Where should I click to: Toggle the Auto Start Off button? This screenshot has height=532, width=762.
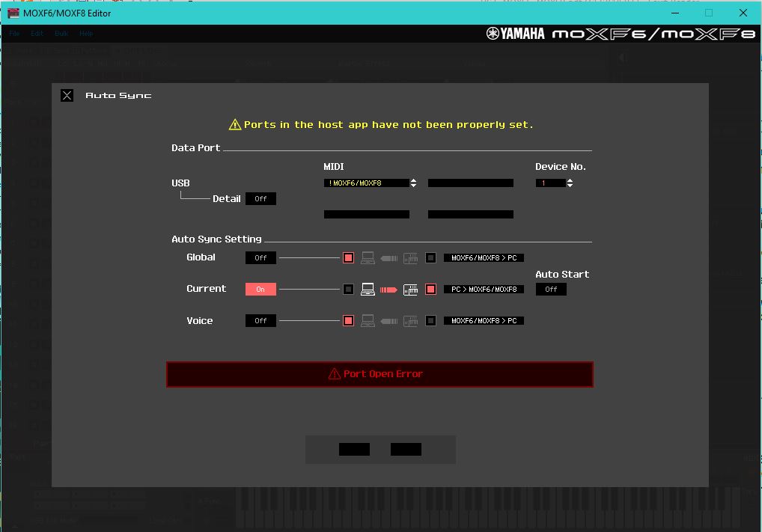[551, 289]
